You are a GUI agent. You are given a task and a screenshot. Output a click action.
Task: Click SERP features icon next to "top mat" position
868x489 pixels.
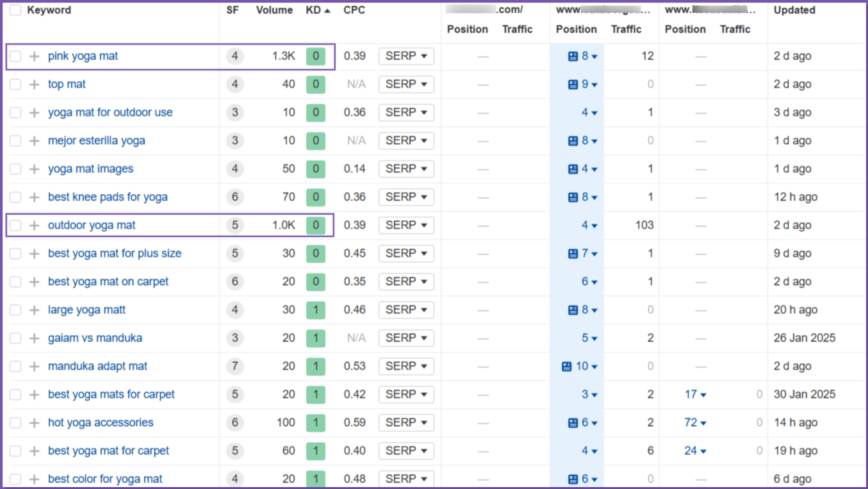[571, 84]
